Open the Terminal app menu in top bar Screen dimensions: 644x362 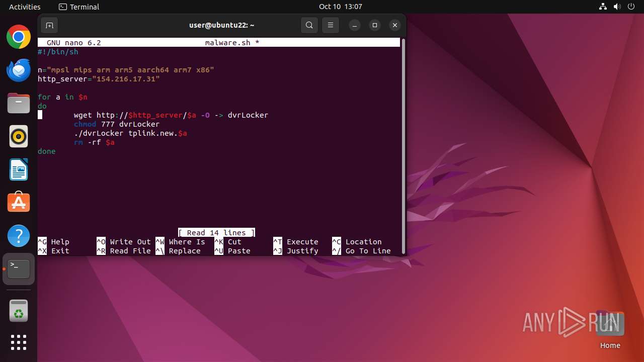(79, 7)
